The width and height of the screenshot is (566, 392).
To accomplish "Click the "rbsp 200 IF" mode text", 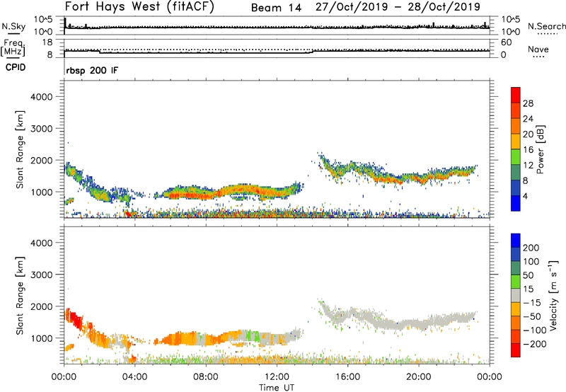I will pos(92,71).
